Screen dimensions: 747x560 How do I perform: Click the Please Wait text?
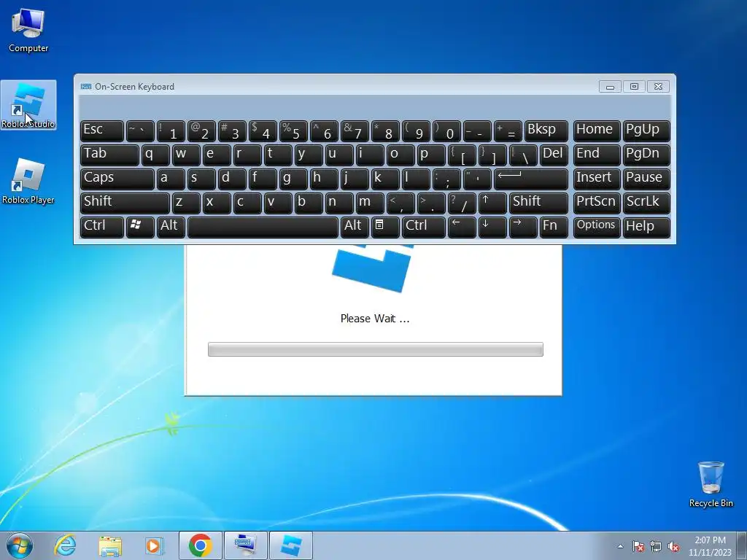(375, 319)
